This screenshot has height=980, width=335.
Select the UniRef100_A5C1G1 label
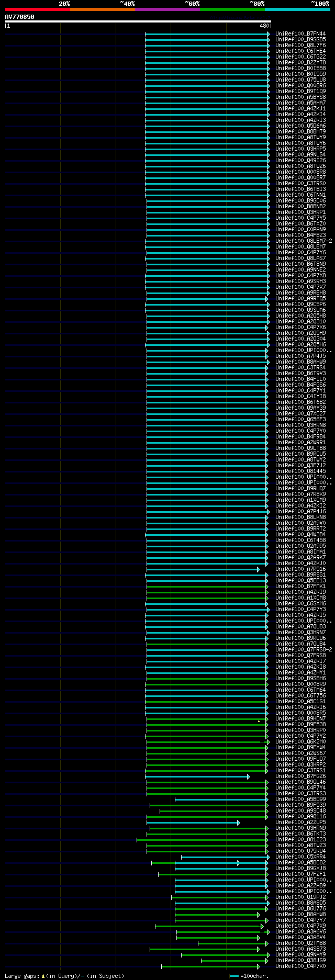pyautogui.click(x=300, y=702)
